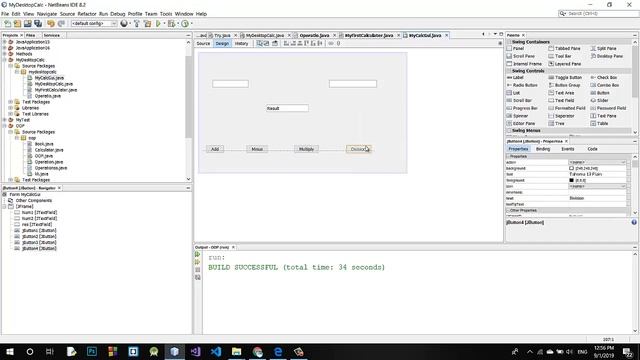
Task: Switch to History view tab
Action: [241, 43]
